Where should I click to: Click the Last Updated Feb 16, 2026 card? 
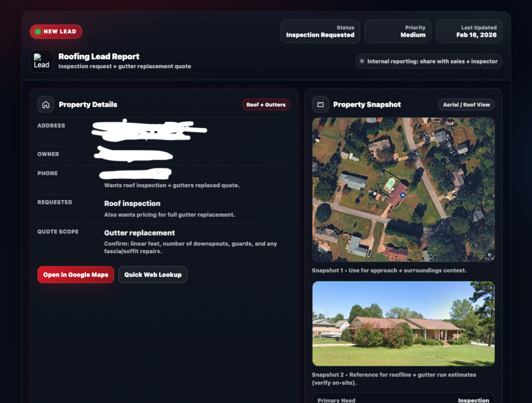469,32
